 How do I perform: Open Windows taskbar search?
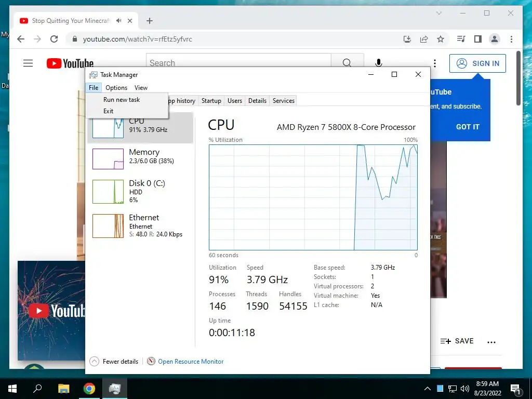coord(37,389)
